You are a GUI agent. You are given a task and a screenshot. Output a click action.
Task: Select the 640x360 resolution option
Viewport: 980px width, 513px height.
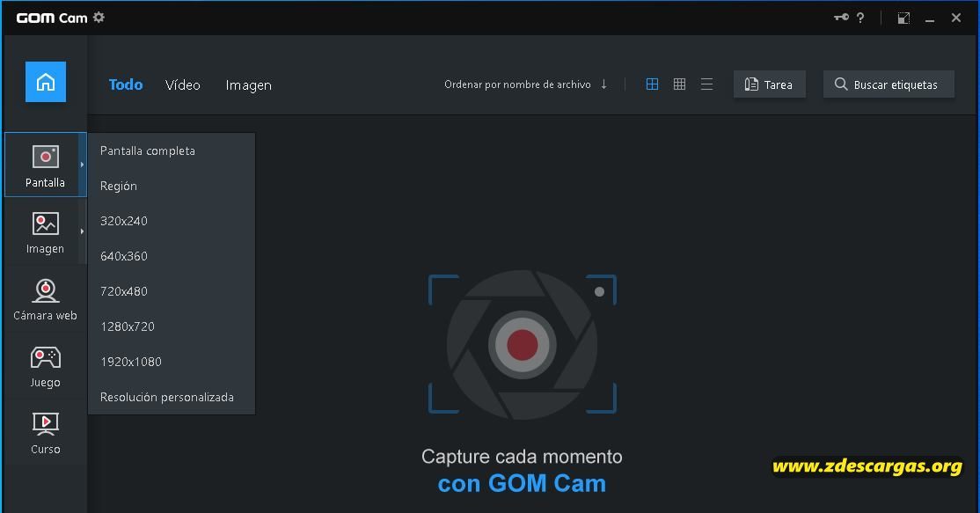click(x=172, y=256)
